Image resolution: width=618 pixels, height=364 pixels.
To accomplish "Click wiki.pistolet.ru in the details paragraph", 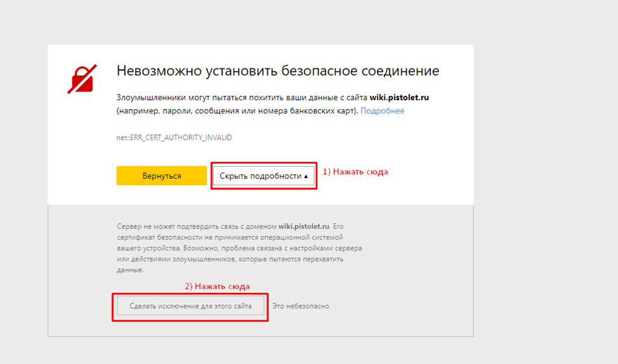I will 304,226.
